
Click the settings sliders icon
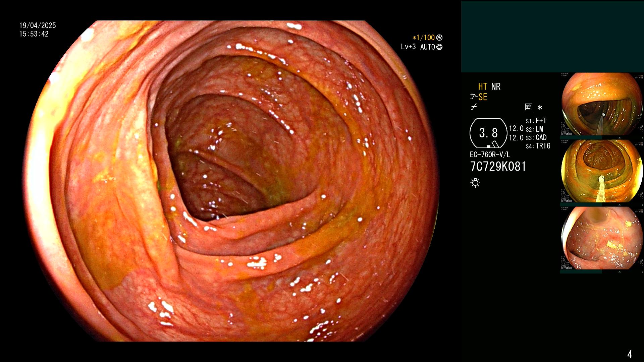[x=529, y=107]
